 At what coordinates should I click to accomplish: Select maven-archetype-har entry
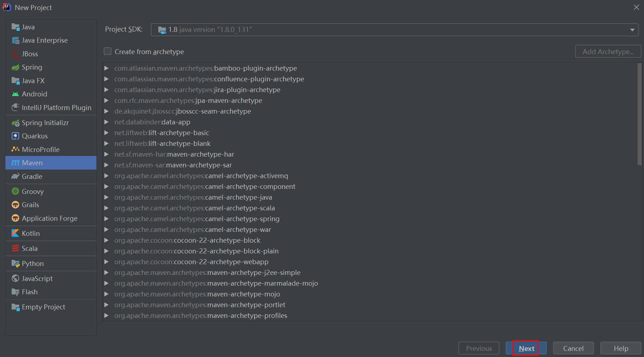pyautogui.click(x=174, y=154)
